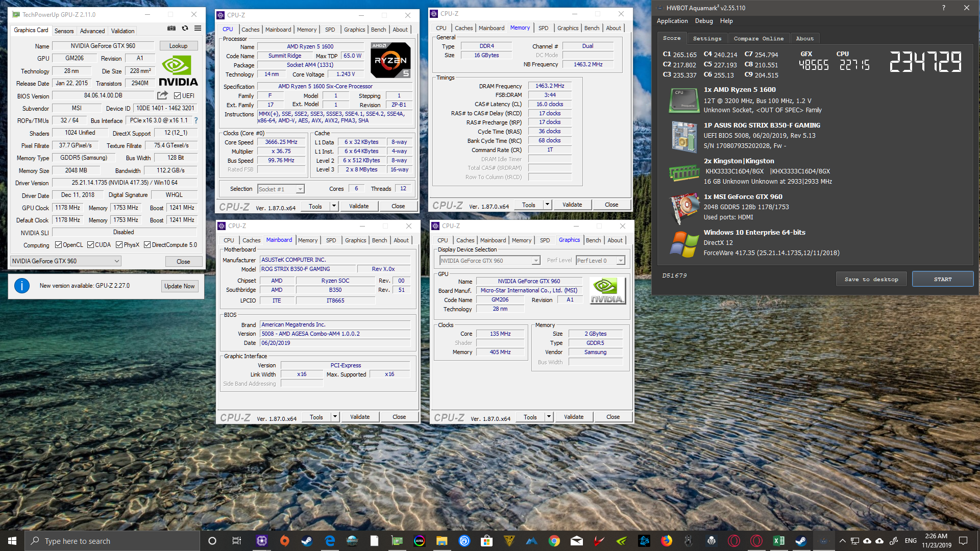The width and height of the screenshot is (980, 551).
Task: Switch to the Advanced tab in GPU-Z
Action: point(92,31)
